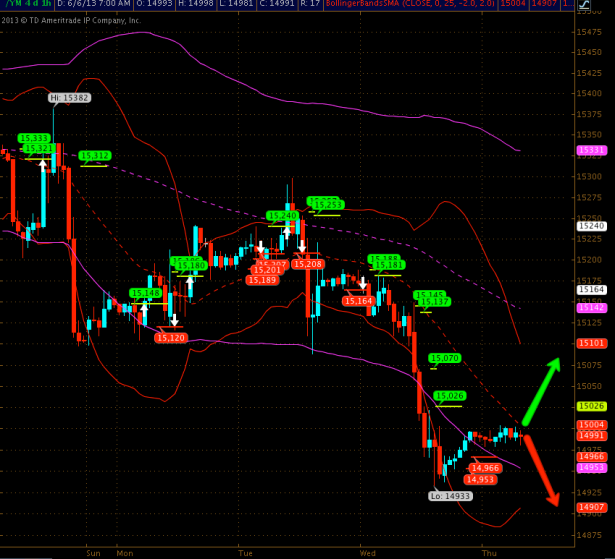Image resolution: width=615 pixels, height=559 pixels.
Task: Click the white down arrow above 15,208
Action: click(x=301, y=245)
